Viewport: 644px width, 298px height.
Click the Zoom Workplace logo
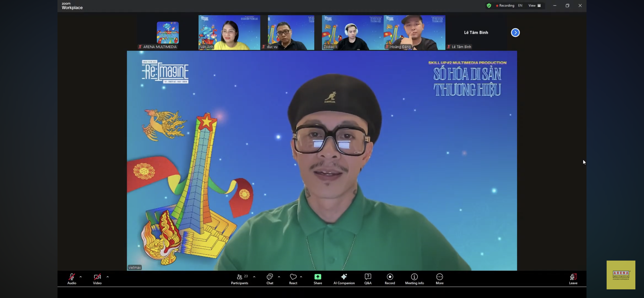coord(72,6)
